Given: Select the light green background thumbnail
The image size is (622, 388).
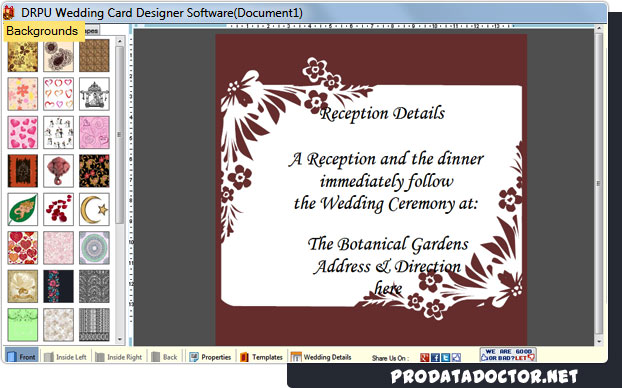Looking at the screenshot, I should (x=23, y=325).
